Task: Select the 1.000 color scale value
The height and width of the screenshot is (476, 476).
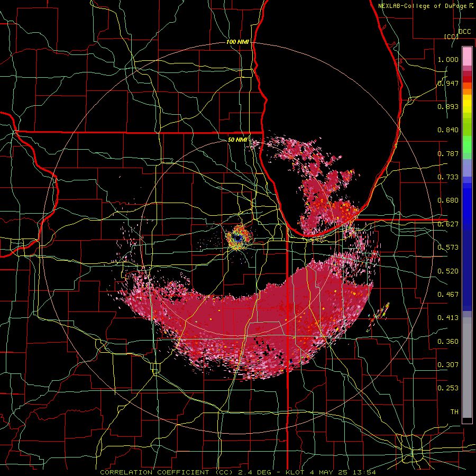Action: 448,59
